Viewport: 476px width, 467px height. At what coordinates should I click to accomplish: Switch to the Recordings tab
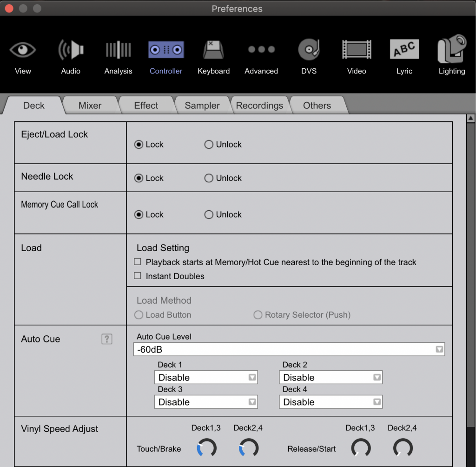[259, 106]
